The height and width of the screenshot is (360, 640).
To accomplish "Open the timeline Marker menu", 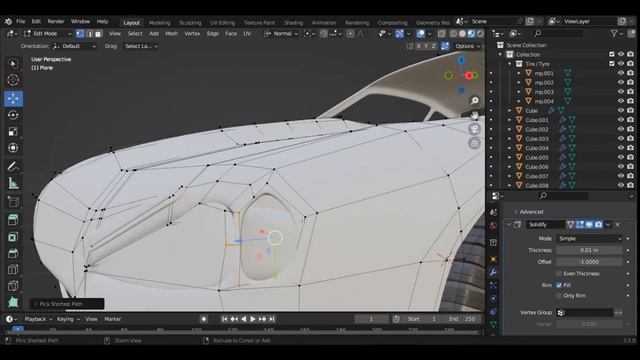I will point(113,319).
